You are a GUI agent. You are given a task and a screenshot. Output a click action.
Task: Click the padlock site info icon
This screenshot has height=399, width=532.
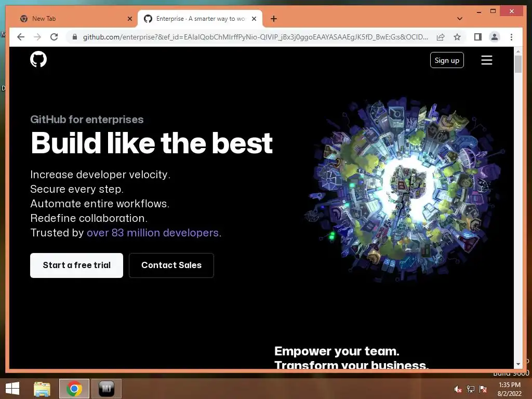tap(75, 37)
